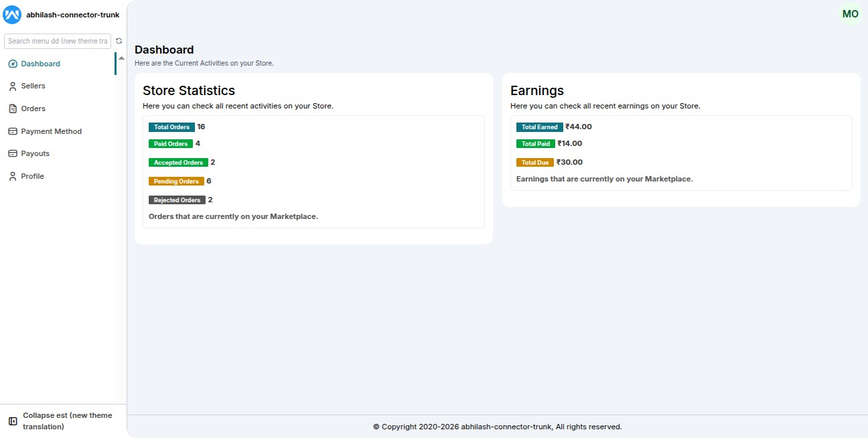Click the abhilash-connector-trunk title in header

click(72, 15)
